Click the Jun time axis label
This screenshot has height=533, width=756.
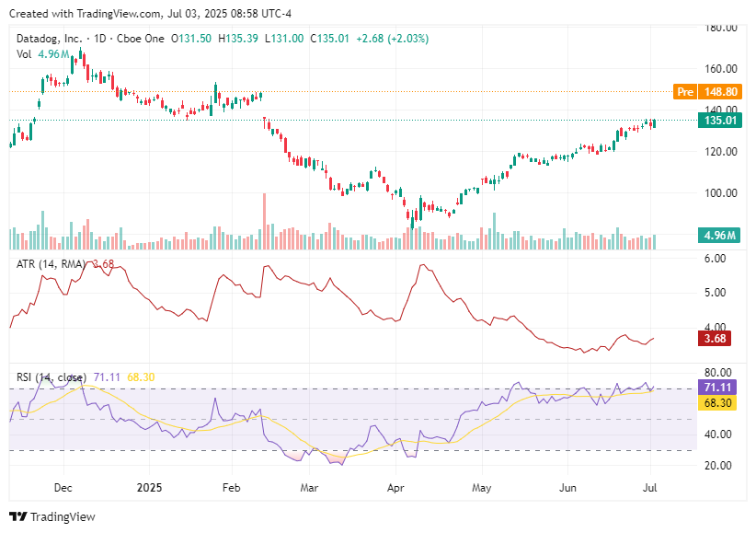(567, 488)
